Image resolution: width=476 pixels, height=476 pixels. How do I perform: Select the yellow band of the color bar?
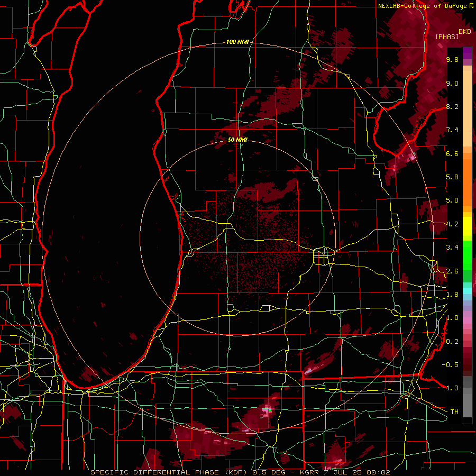[x=467, y=226]
